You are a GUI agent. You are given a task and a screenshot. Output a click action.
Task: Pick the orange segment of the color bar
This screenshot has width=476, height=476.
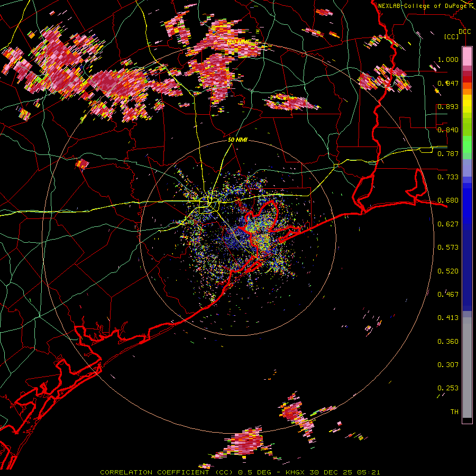coord(467,91)
